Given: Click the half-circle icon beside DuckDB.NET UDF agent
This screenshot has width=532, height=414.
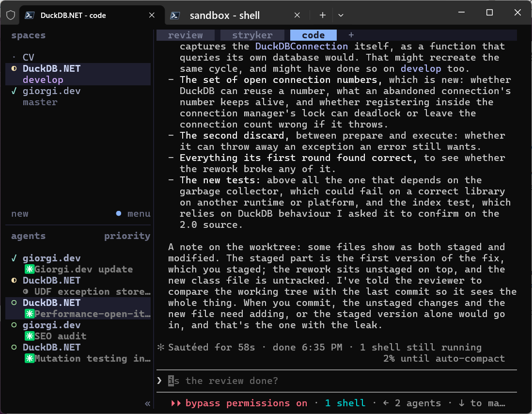Looking at the screenshot, I should coord(14,281).
